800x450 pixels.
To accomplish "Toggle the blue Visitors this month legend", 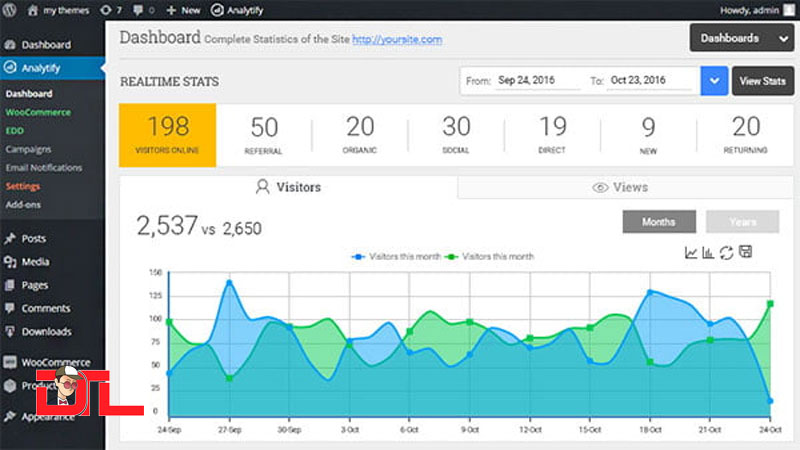I will [396, 257].
